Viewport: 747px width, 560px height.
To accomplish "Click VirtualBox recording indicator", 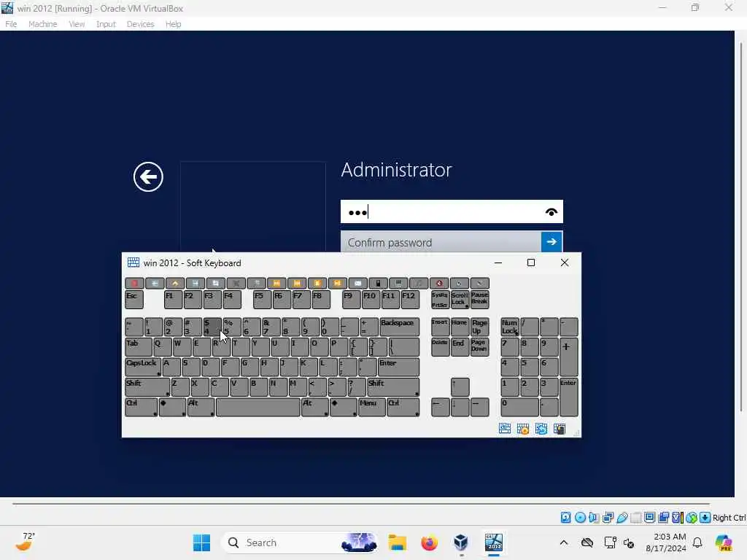I will [x=663, y=517].
